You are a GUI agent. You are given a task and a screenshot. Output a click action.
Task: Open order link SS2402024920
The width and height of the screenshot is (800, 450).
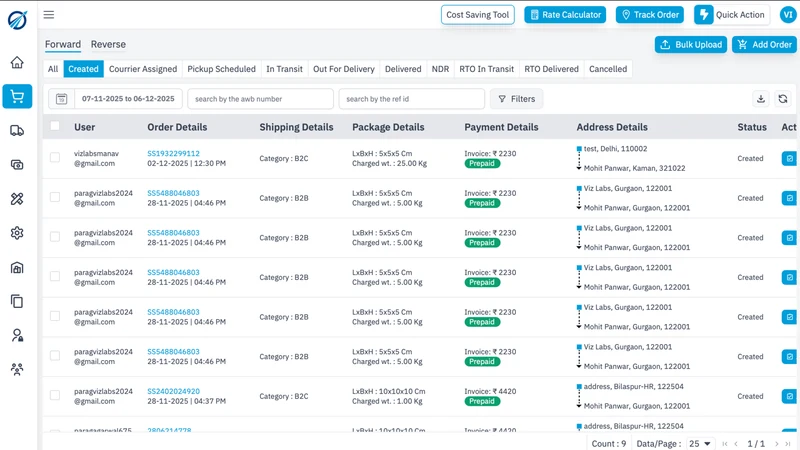pyautogui.click(x=173, y=391)
